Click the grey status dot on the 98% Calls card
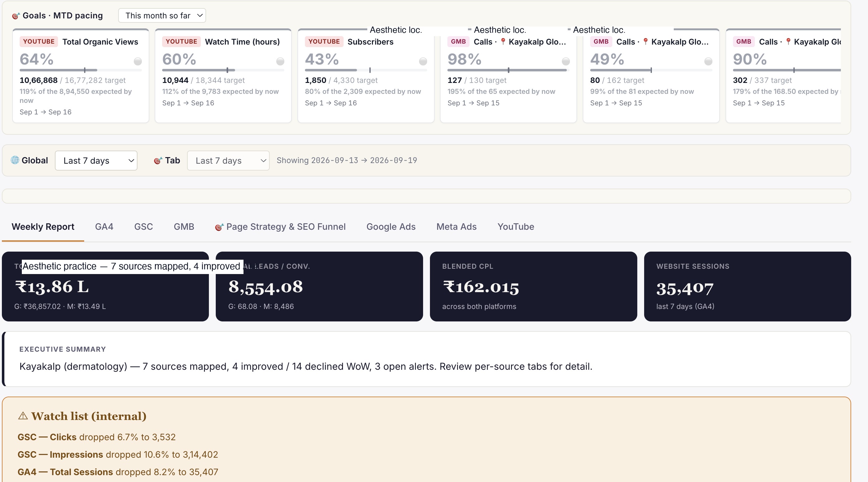This screenshot has height=482, width=868. point(566,61)
